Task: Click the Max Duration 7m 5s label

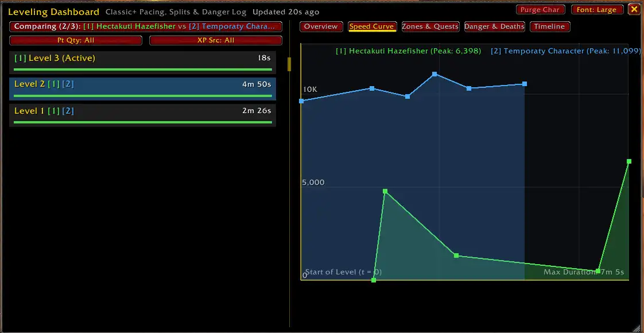Action: point(584,272)
